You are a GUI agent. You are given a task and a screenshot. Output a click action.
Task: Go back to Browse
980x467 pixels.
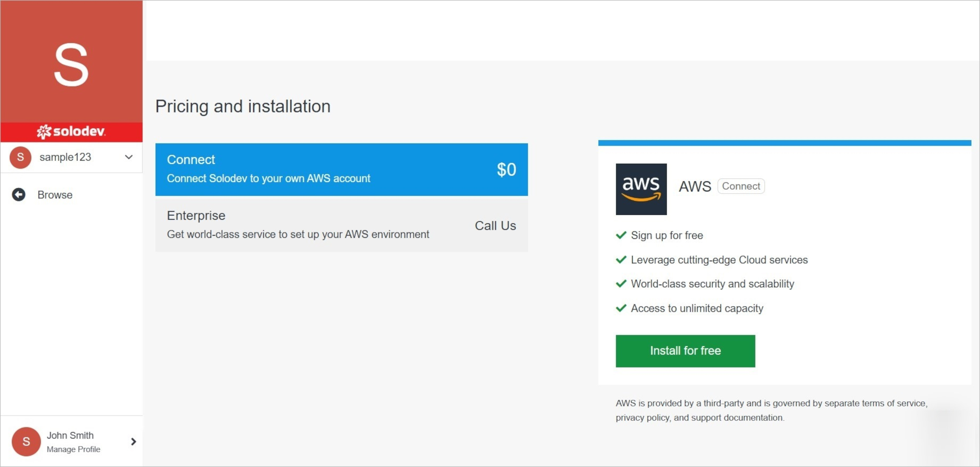[55, 195]
